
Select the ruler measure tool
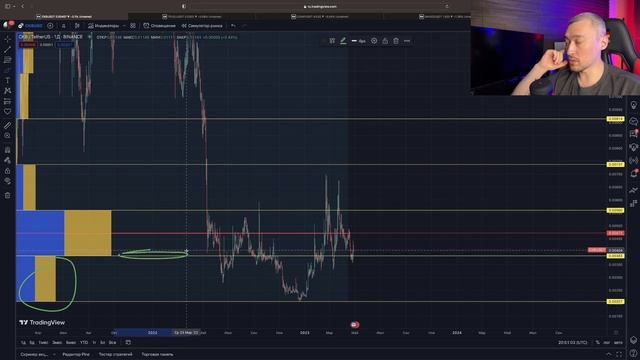coord(7,125)
